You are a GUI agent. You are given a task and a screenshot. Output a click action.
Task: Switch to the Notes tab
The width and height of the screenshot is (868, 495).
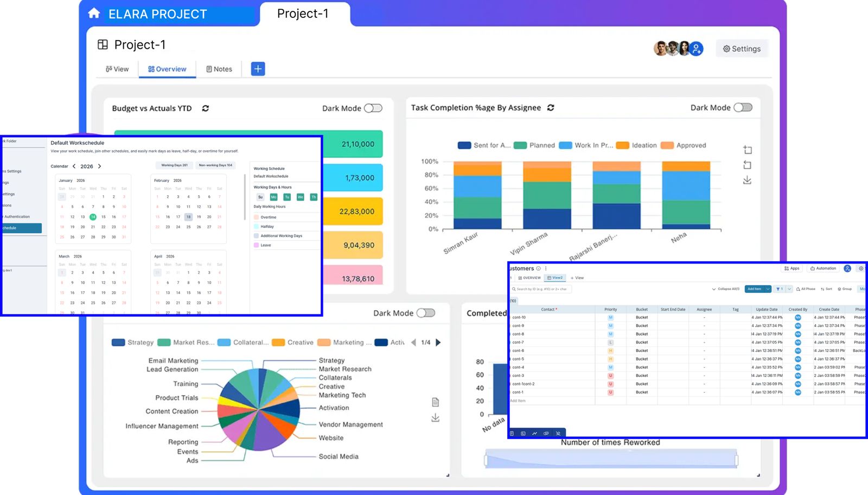[219, 69]
